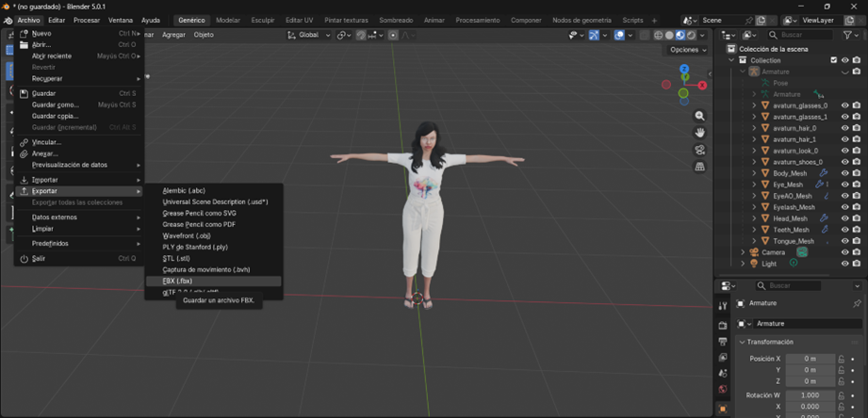Add workspace with plus button
Viewport: 868px width, 418px height.
point(654,21)
